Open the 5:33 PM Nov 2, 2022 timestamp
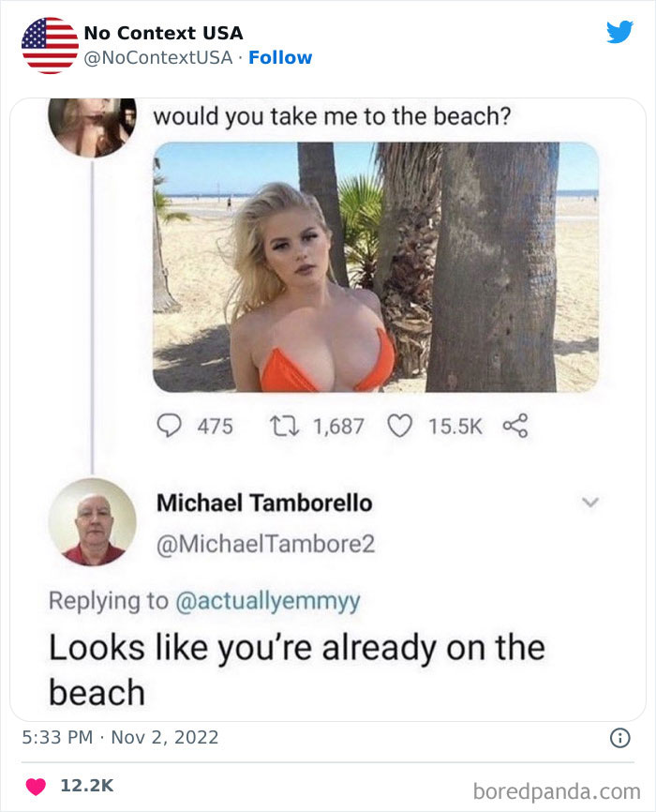Image resolution: width=656 pixels, height=812 pixels. [x=120, y=737]
